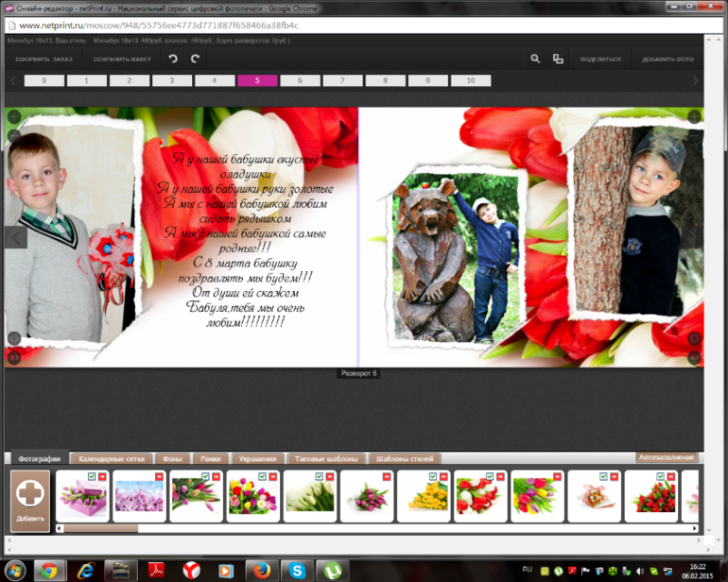Viewport: 728px width, 582px height.
Task: Click the undo arrow icon
Action: [x=172, y=59]
